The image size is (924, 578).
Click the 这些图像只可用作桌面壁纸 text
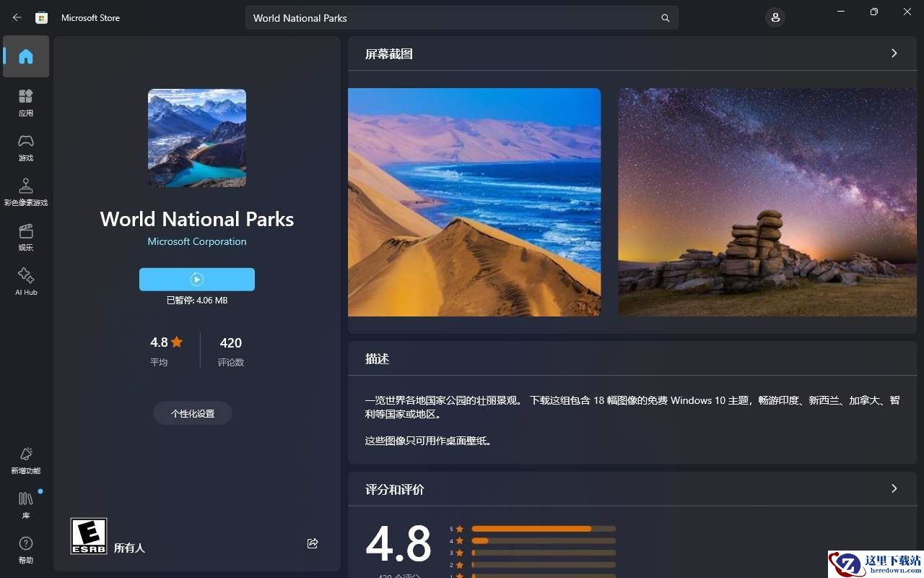click(429, 440)
